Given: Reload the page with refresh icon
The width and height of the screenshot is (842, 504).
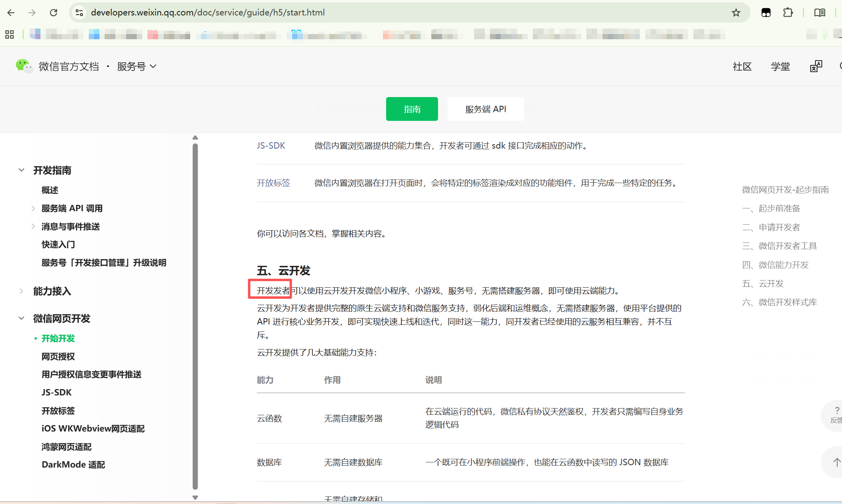Looking at the screenshot, I should tap(54, 13).
